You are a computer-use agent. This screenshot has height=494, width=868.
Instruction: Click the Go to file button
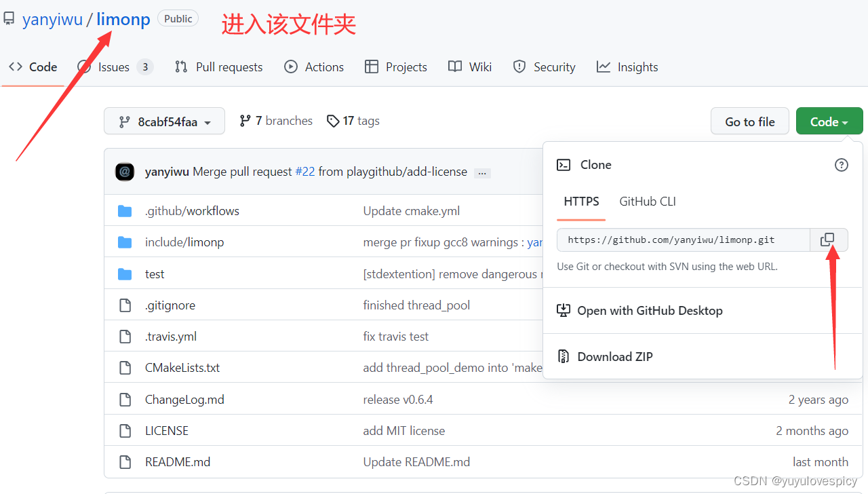[749, 121]
